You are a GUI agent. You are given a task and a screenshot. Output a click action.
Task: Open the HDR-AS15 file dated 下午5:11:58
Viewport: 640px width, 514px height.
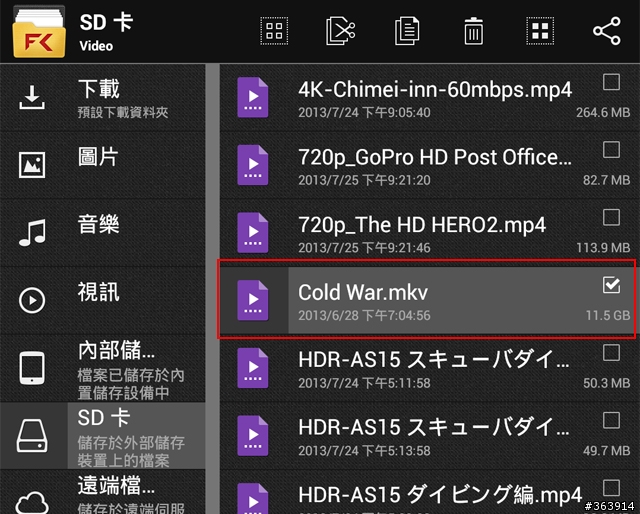pyautogui.click(x=433, y=360)
